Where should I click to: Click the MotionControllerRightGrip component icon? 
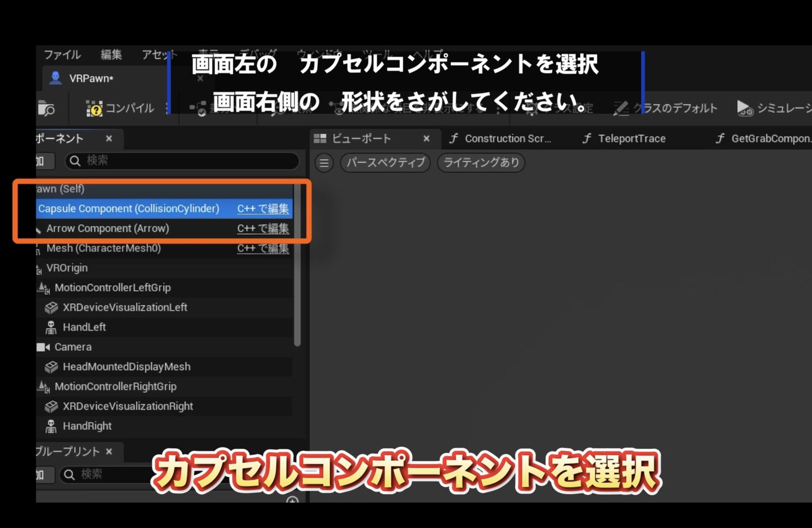(44, 386)
